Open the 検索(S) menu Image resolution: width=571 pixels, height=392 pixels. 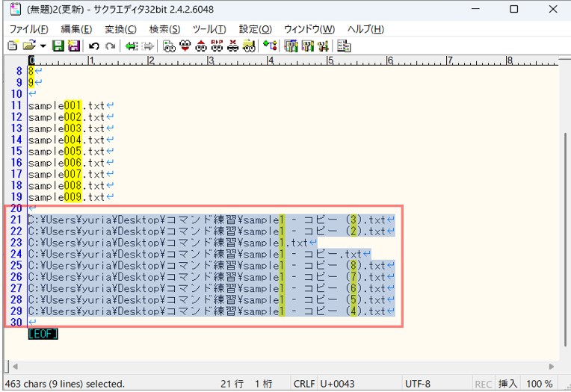[x=164, y=29]
